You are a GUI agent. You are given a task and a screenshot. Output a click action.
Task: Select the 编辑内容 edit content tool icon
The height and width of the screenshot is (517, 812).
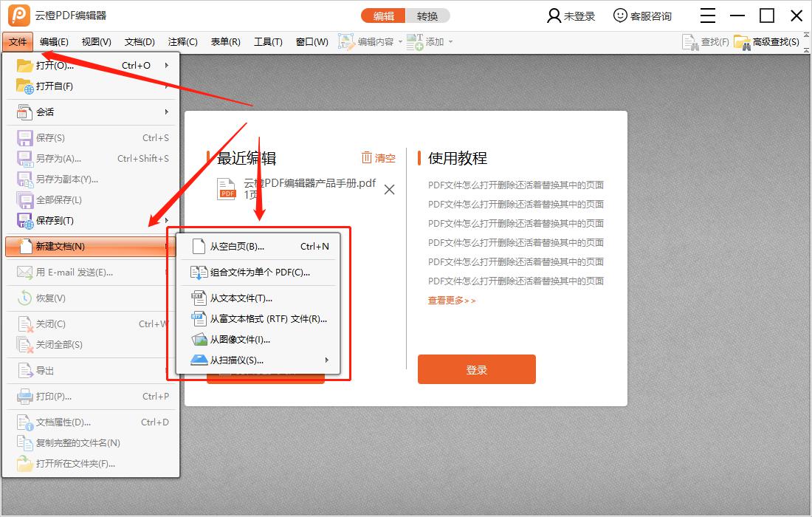[x=345, y=41]
